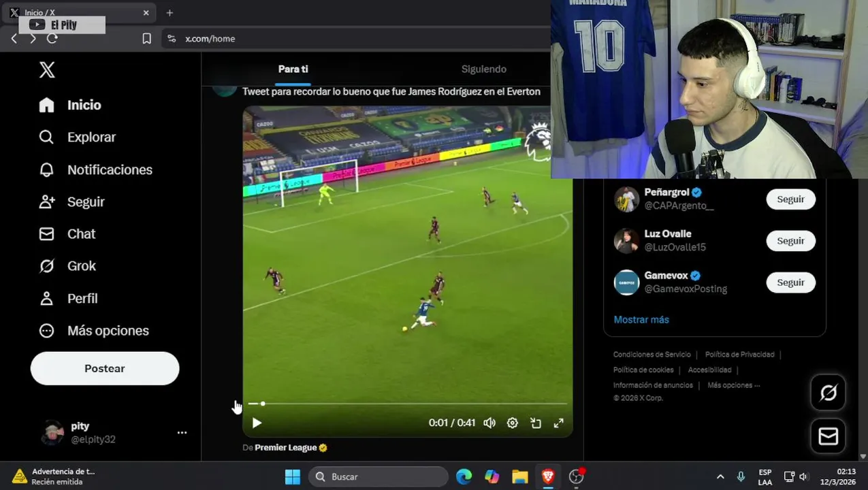The width and height of the screenshot is (868, 490).
Task: Open Explorar from sidebar
Action: pos(77,137)
